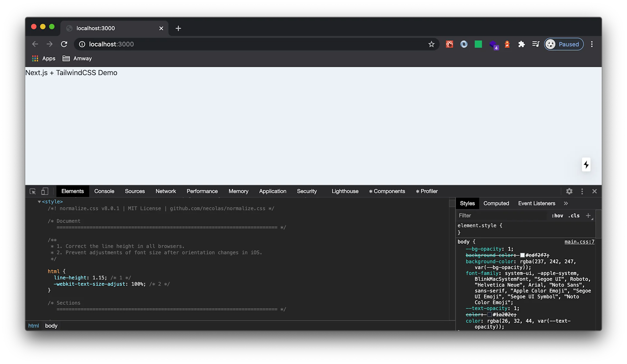This screenshot has width=627, height=364.
Task: Click the background-color swatch for #edf2f7
Action: [x=522, y=255]
